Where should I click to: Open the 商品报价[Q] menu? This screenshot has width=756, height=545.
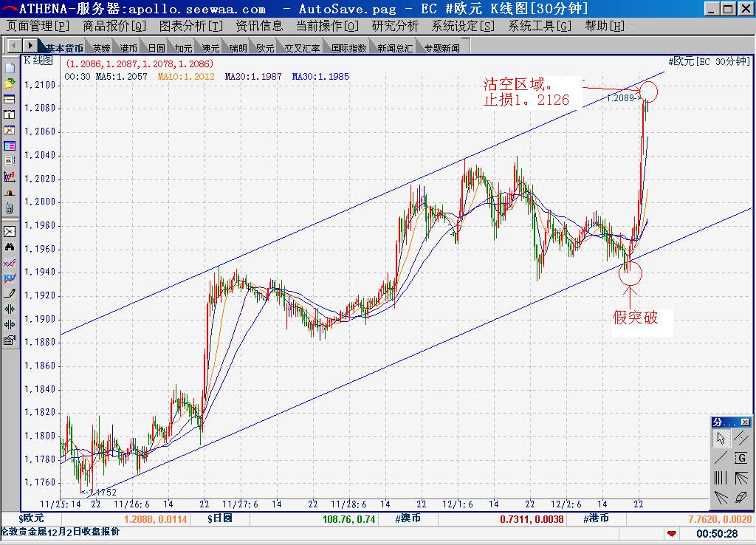coord(114,26)
